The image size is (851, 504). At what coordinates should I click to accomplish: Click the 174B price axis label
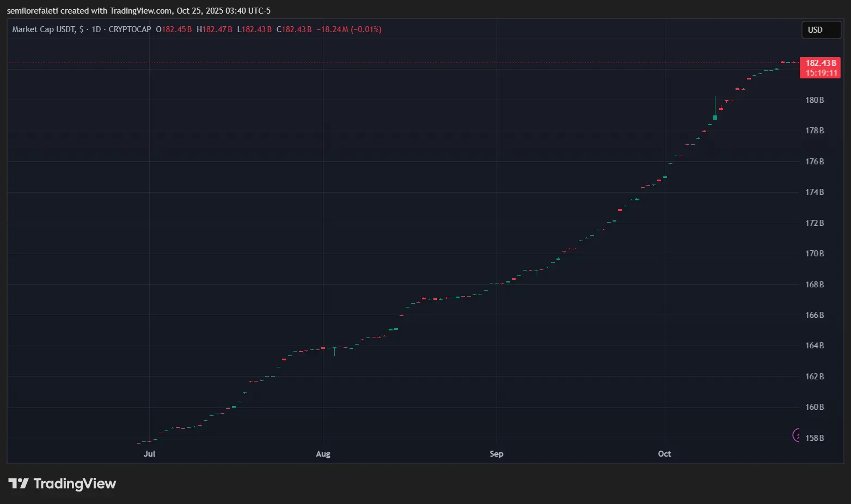click(815, 192)
